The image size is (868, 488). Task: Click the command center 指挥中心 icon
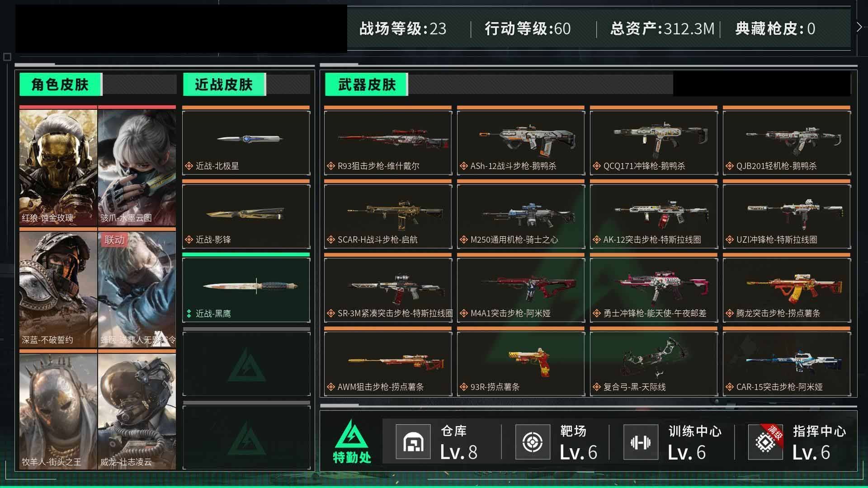click(765, 442)
